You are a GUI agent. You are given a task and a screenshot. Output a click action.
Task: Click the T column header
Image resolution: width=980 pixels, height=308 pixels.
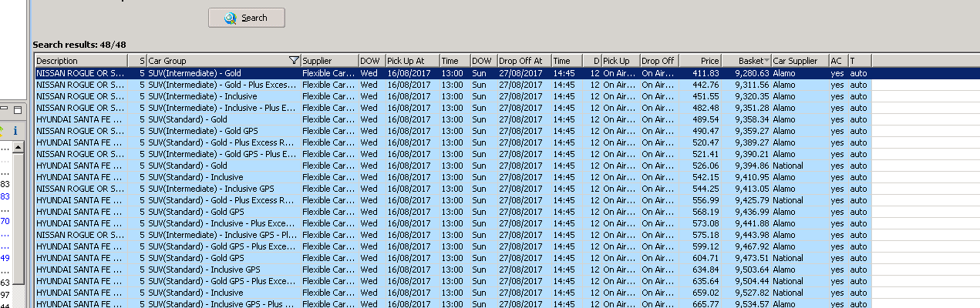[860, 60]
